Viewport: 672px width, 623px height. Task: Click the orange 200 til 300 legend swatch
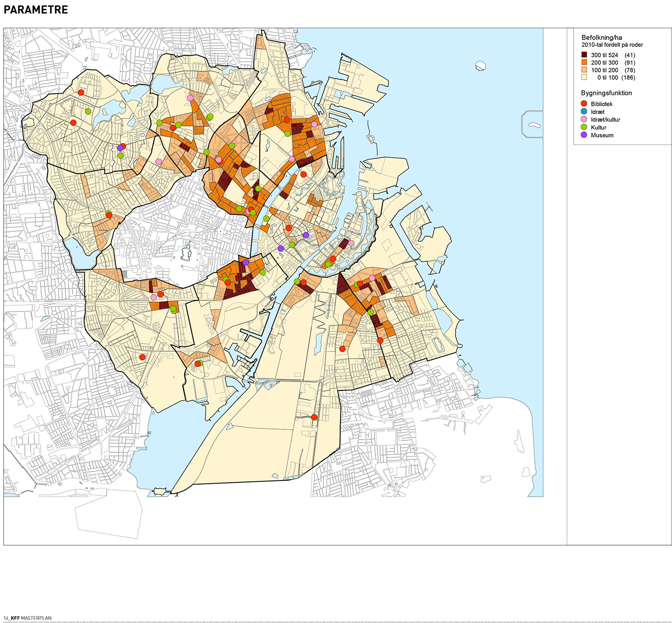(584, 62)
